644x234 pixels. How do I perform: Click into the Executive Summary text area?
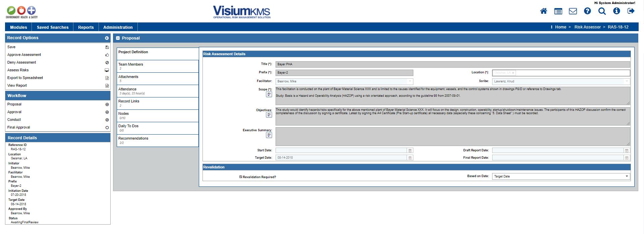(x=453, y=137)
